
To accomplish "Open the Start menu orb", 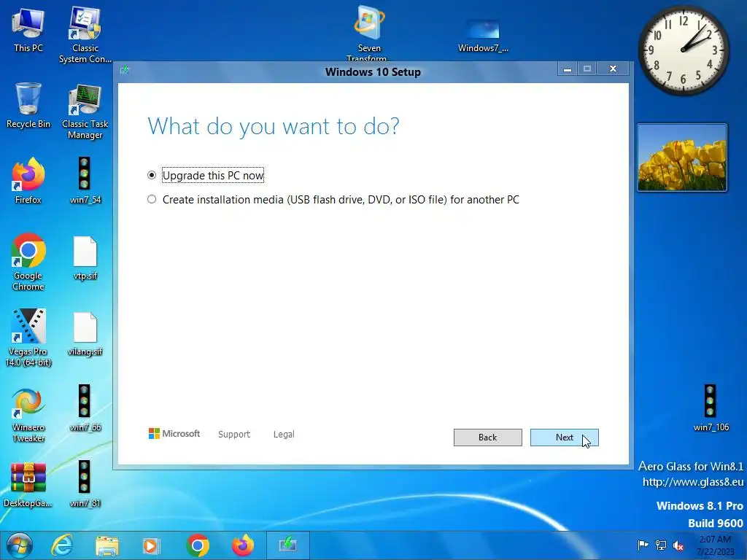I will point(20,545).
